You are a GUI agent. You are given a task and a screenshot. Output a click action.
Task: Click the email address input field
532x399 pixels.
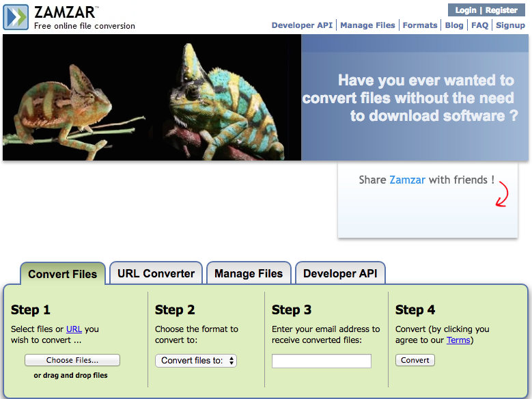(321, 361)
